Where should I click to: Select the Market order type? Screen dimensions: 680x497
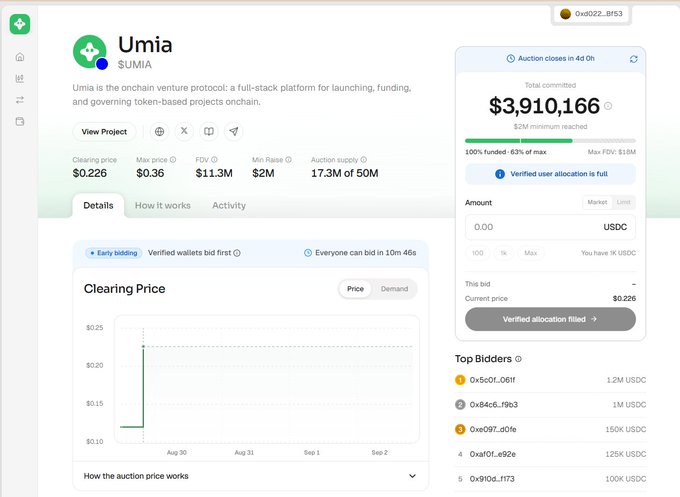click(x=597, y=202)
